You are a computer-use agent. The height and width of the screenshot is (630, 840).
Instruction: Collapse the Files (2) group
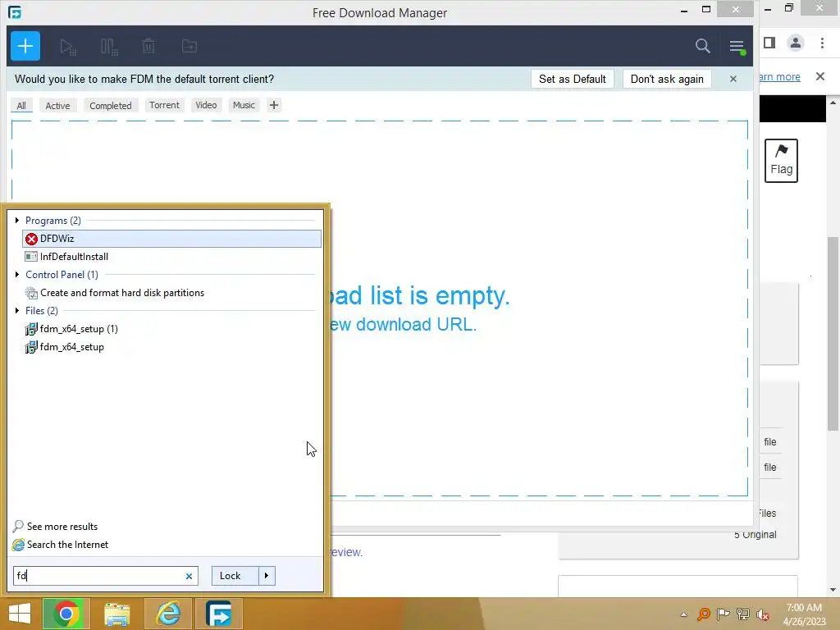click(17, 310)
